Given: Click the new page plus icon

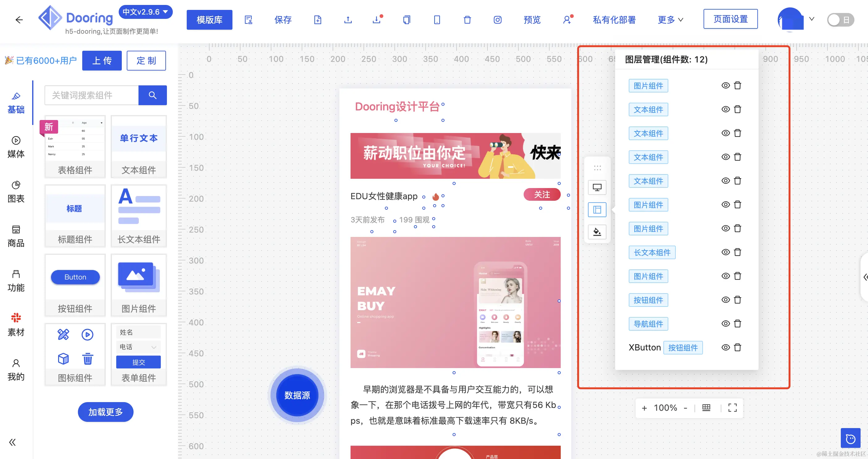Looking at the screenshot, I should pyautogui.click(x=317, y=20).
